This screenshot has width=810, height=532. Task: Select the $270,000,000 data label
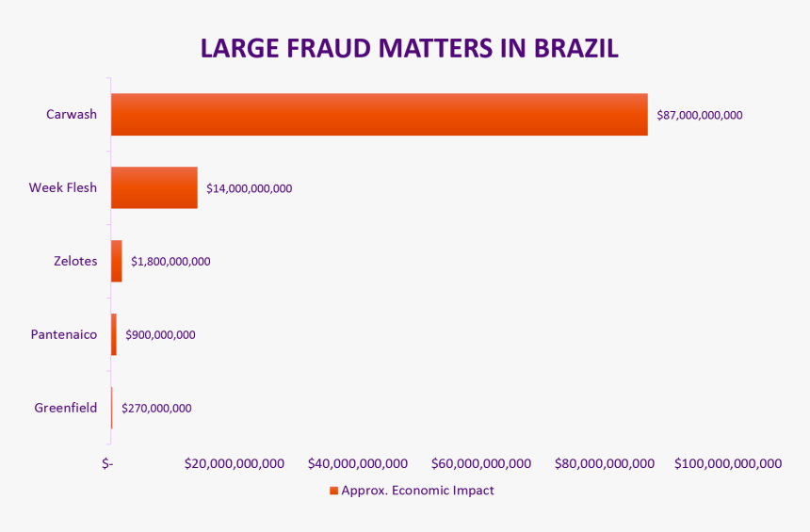tap(156, 409)
